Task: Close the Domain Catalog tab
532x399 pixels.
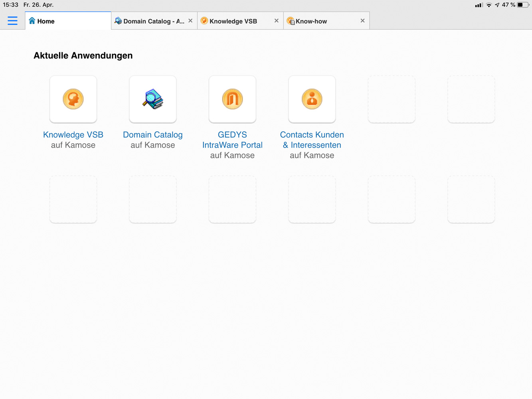Action: point(190,21)
